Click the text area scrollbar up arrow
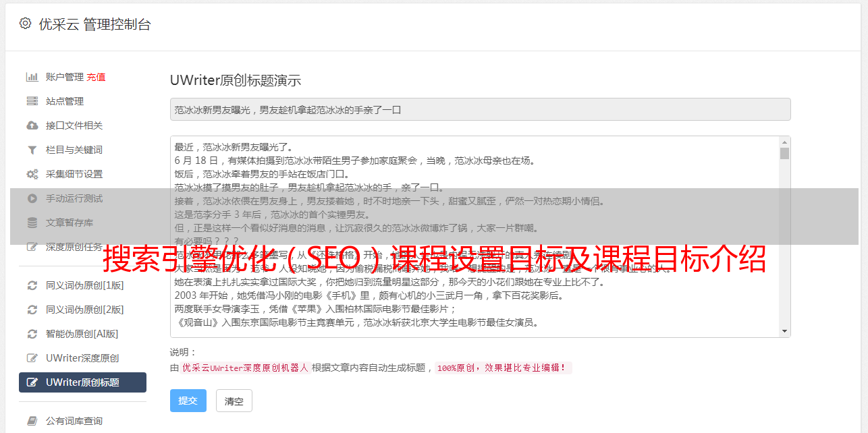 (784, 142)
